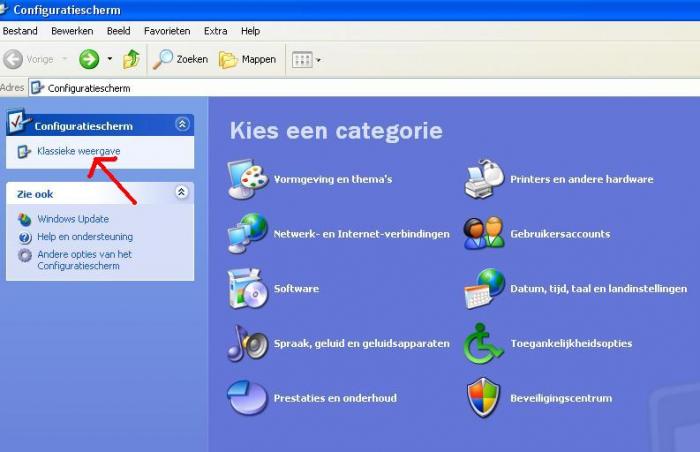Open the Beeld menu
This screenshot has width=700, height=452.
coord(119,31)
